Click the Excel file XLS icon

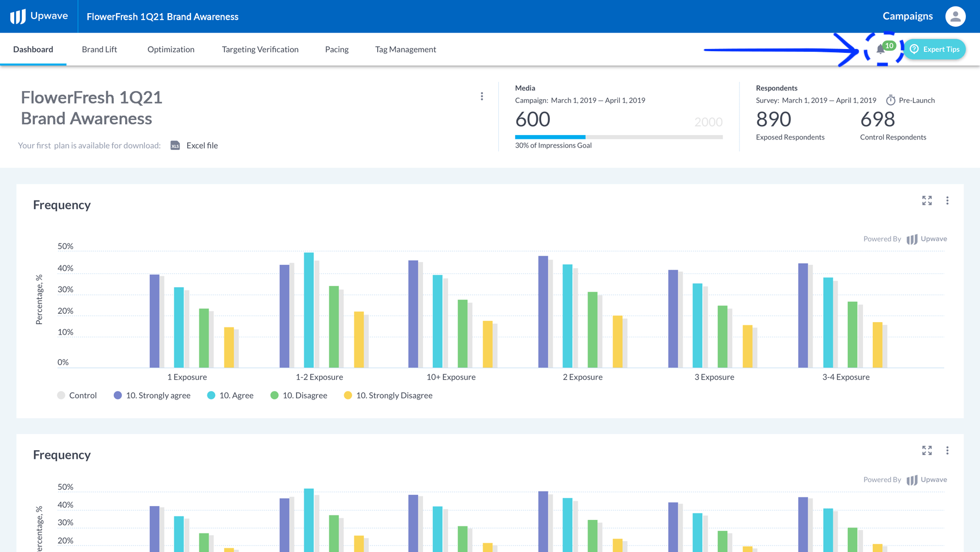[175, 145]
